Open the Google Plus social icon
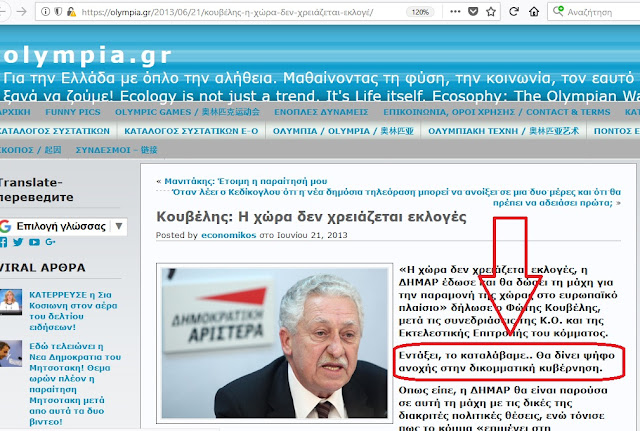The width and height of the screenshot is (640, 431). pyautogui.click(x=50, y=242)
